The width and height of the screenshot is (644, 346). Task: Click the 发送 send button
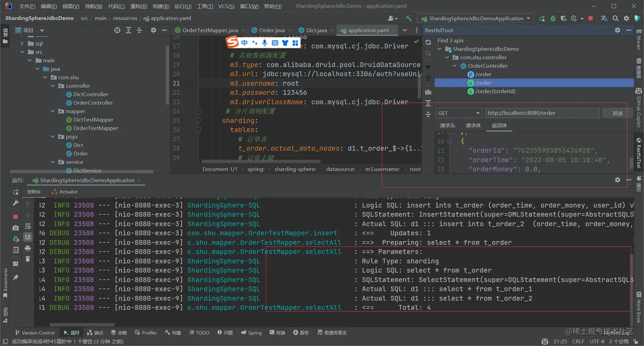click(617, 113)
